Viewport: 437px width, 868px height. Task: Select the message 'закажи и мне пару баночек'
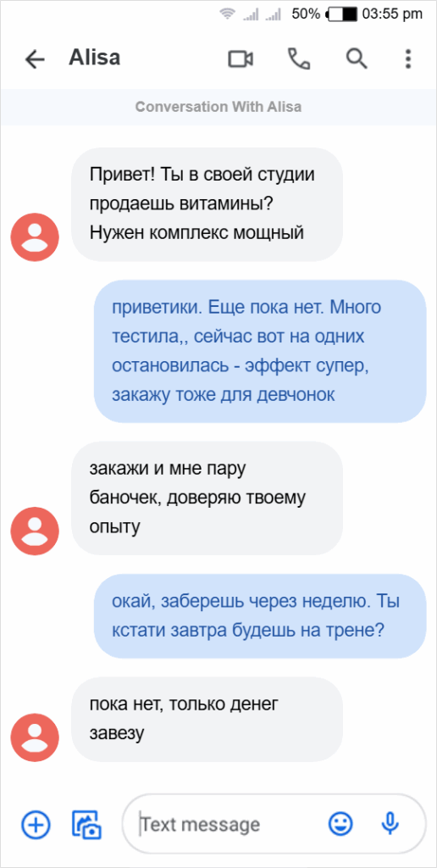tap(207, 498)
